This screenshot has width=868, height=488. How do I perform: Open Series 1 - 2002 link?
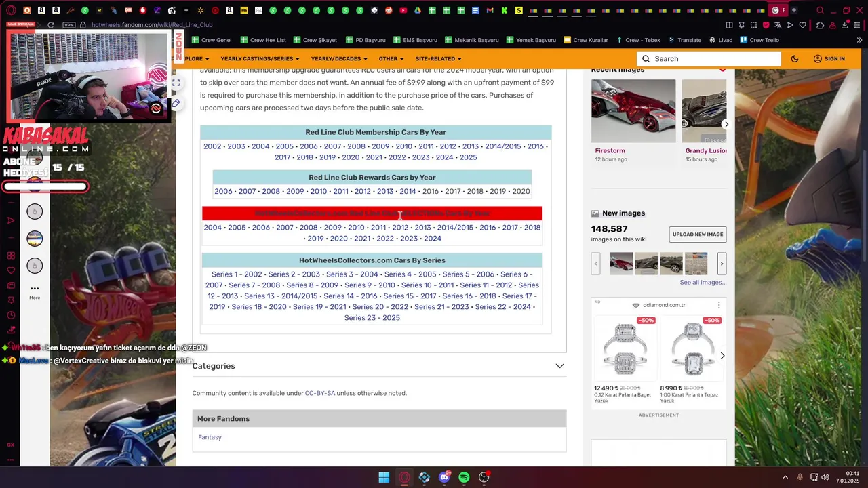coord(237,274)
